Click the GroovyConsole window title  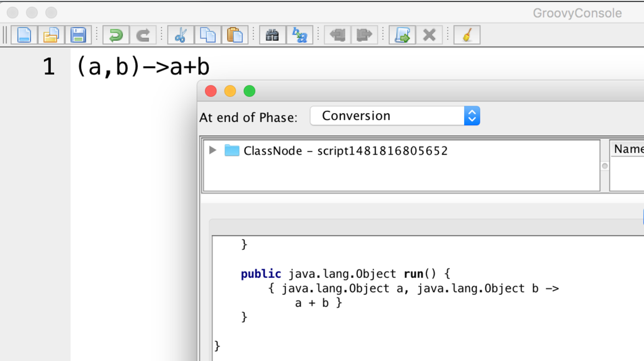pyautogui.click(x=577, y=13)
